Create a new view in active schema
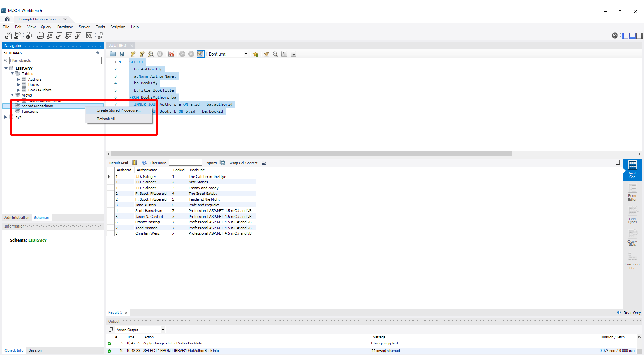 point(59,36)
